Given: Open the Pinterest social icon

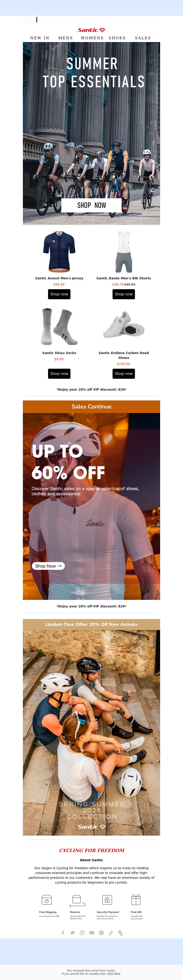Looking at the screenshot, I should pyautogui.click(x=101, y=932).
